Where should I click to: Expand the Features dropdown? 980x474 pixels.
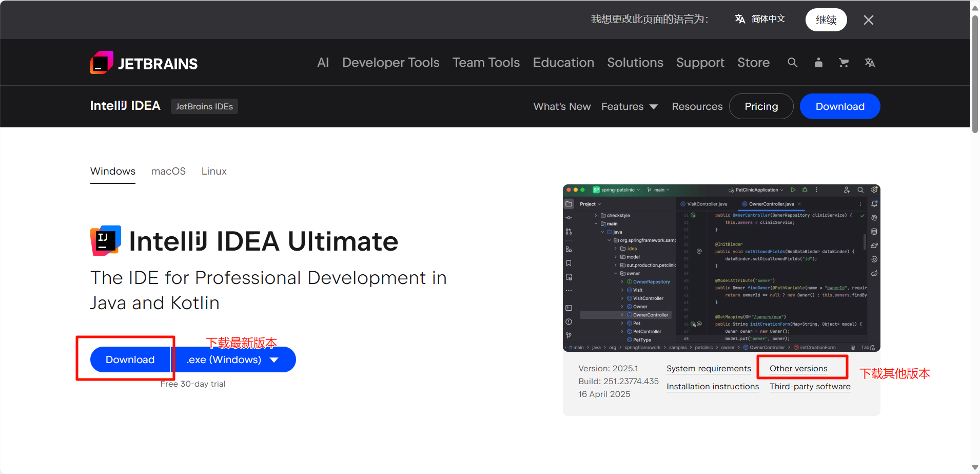click(630, 106)
